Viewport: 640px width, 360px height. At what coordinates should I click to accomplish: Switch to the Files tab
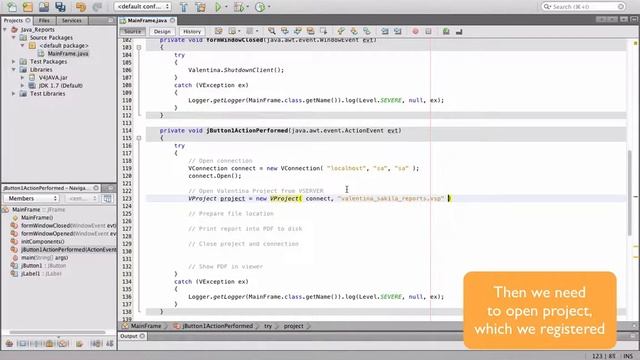pyautogui.click(x=44, y=20)
